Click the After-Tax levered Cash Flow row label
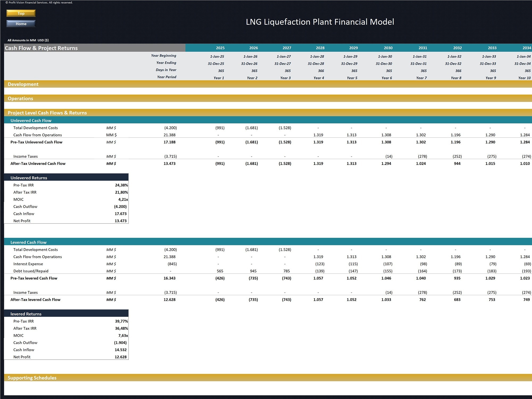Viewport: 532px width, 399px height. [x=36, y=300]
